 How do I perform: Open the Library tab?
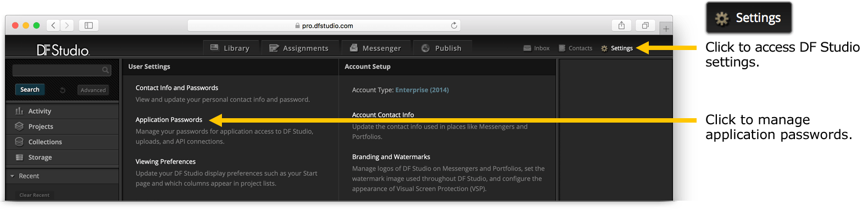click(230, 48)
